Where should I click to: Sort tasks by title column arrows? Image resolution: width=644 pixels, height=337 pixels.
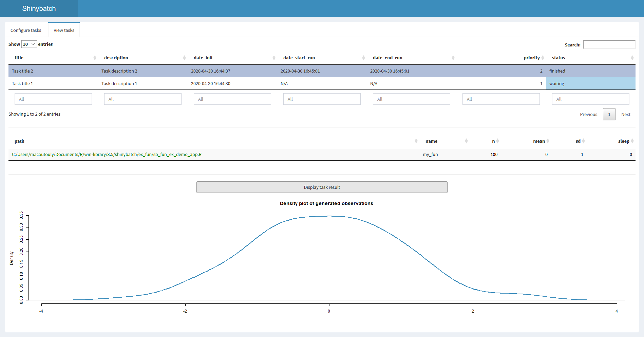(95, 58)
